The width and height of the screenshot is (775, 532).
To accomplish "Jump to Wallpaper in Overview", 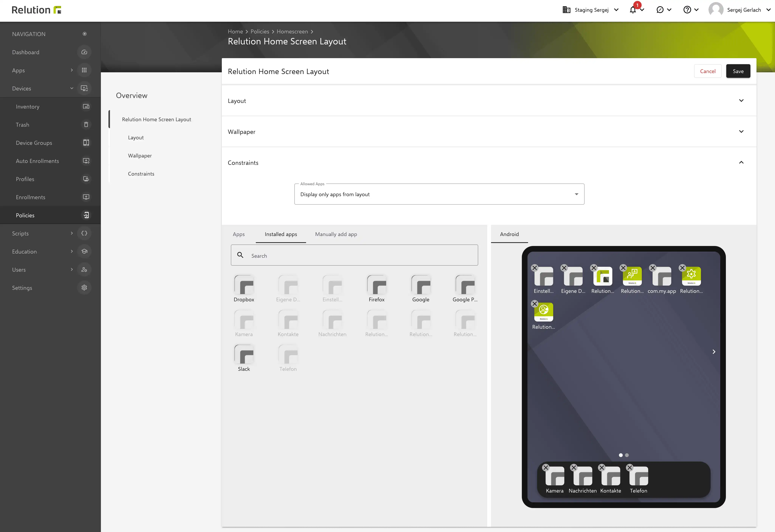I will pyautogui.click(x=140, y=156).
